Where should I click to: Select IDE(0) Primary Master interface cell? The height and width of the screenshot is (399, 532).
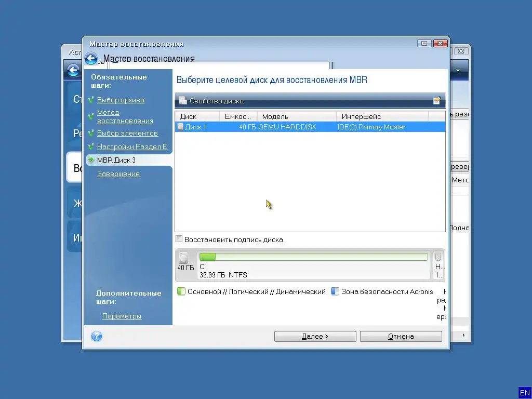[x=371, y=127]
